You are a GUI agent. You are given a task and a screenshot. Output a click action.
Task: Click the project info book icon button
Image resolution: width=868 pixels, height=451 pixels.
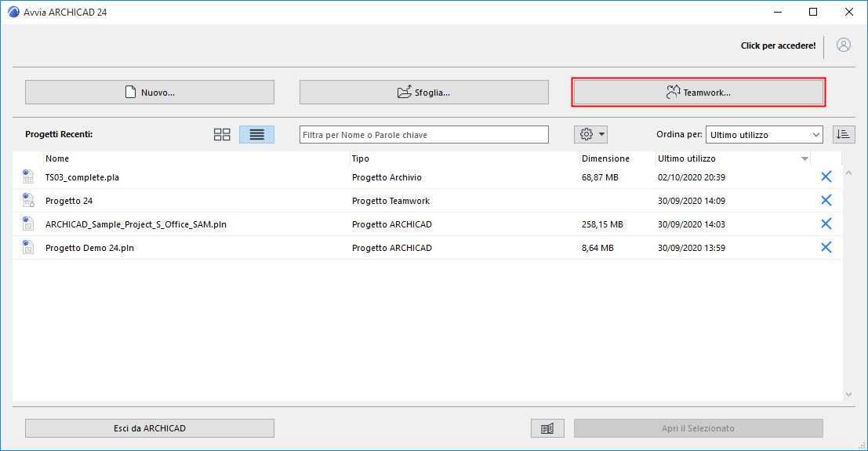click(547, 428)
